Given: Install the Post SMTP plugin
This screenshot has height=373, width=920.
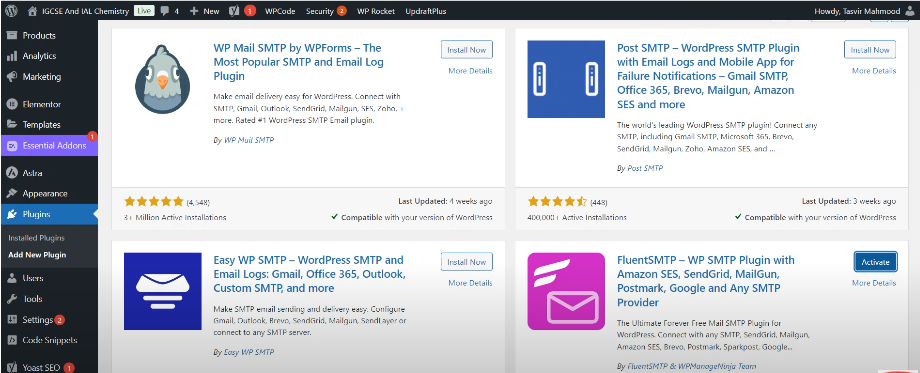Looking at the screenshot, I should click(x=870, y=50).
